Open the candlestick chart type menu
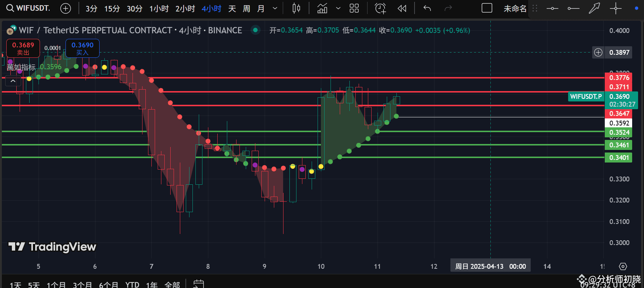This screenshot has width=644, height=288. point(296,8)
